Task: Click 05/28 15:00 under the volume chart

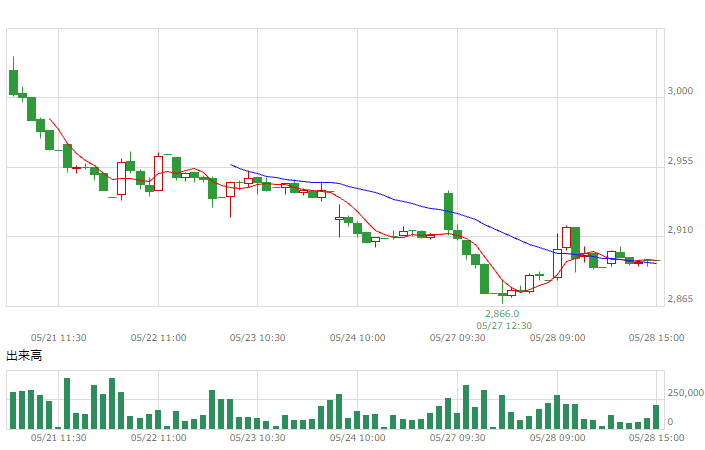Action: point(656,438)
